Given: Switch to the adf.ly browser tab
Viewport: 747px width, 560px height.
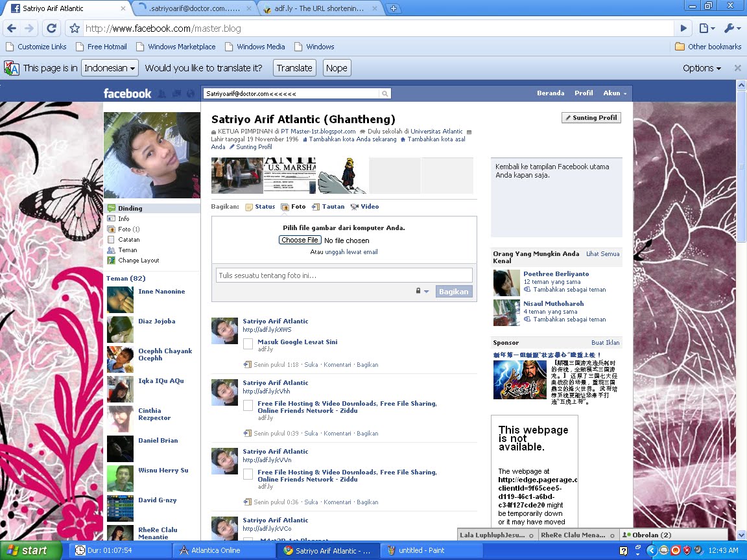Looking at the screenshot, I should point(320,8).
